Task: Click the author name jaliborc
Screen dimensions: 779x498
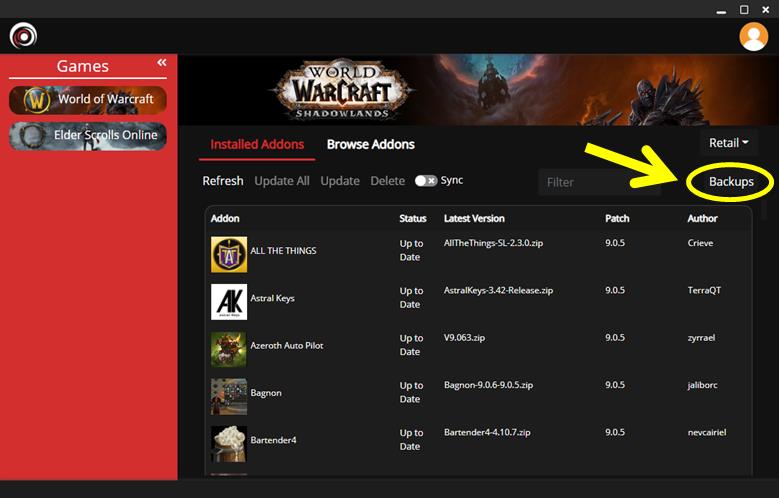Action: (x=702, y=385)
